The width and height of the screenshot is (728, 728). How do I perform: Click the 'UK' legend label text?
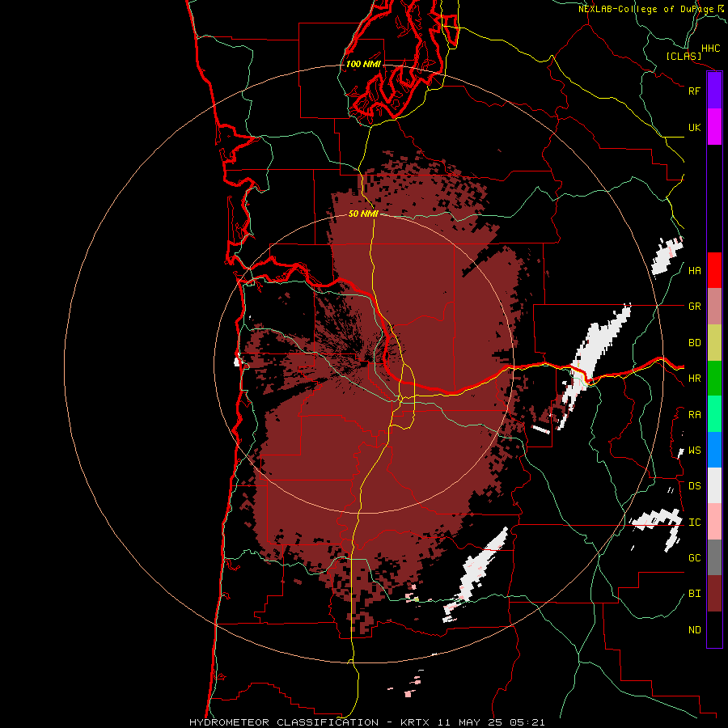click(x=694, y=127)
